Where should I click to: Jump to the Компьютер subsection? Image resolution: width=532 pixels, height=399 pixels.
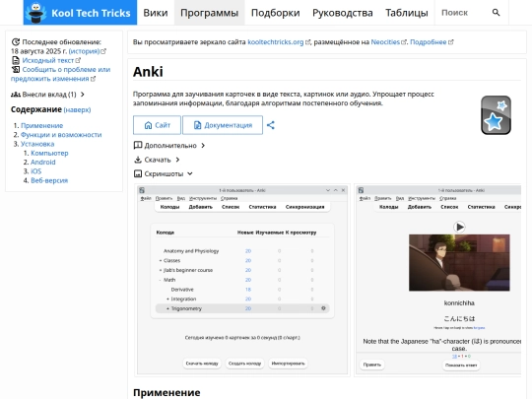point(49,153)
